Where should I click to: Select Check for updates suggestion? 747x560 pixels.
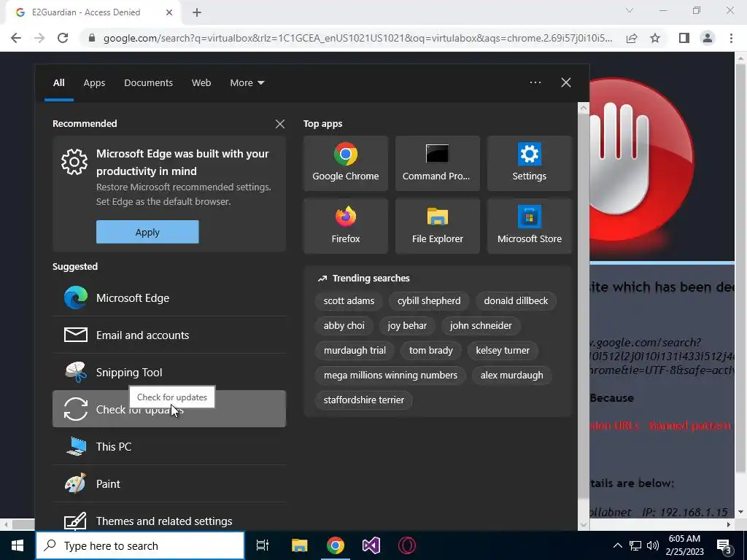click(x=169, y=409)
